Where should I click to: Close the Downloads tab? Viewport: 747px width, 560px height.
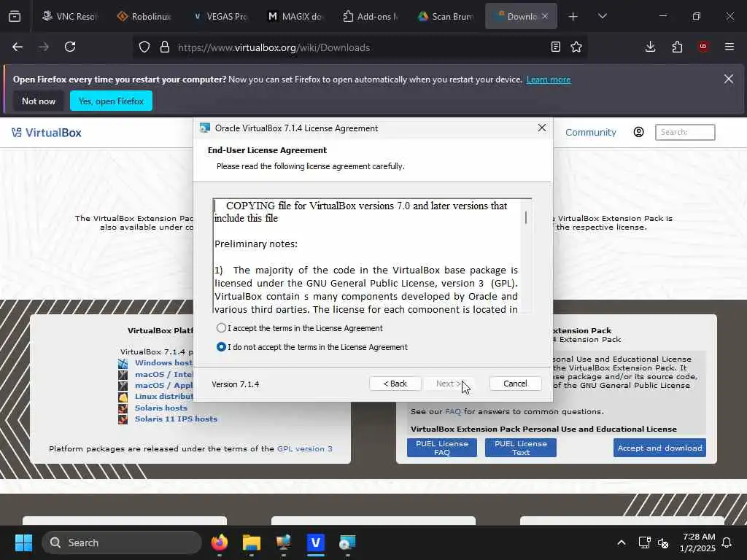[x=545, y=16]
